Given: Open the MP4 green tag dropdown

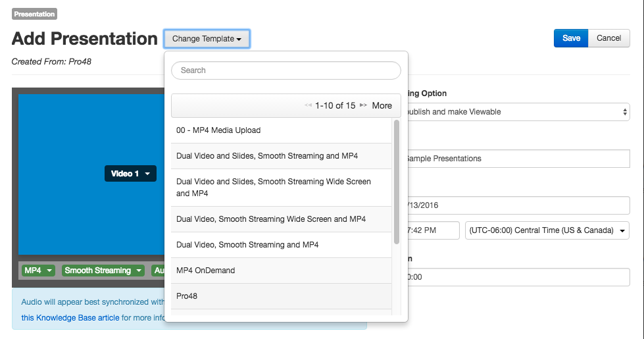Looking at the screenshot, I should tap(38, 271).
